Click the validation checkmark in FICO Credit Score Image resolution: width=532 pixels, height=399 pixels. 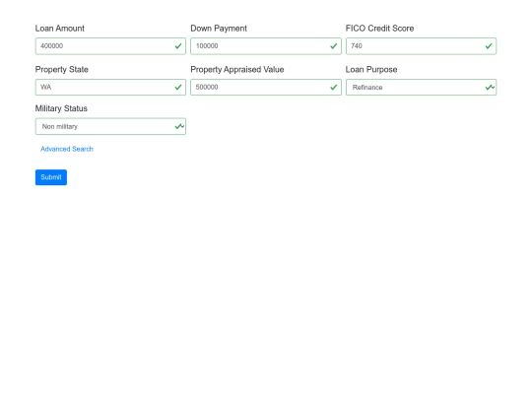(489, 46)
